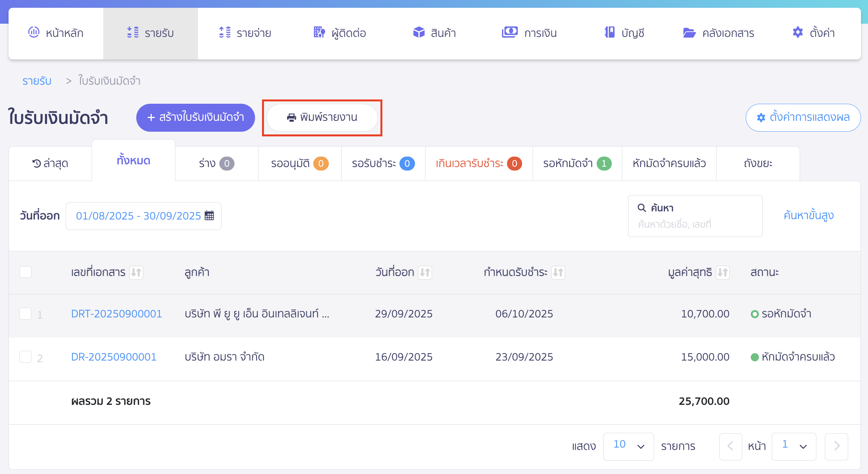
Task: Click the search magnifier icon
Action: (642, 208)
